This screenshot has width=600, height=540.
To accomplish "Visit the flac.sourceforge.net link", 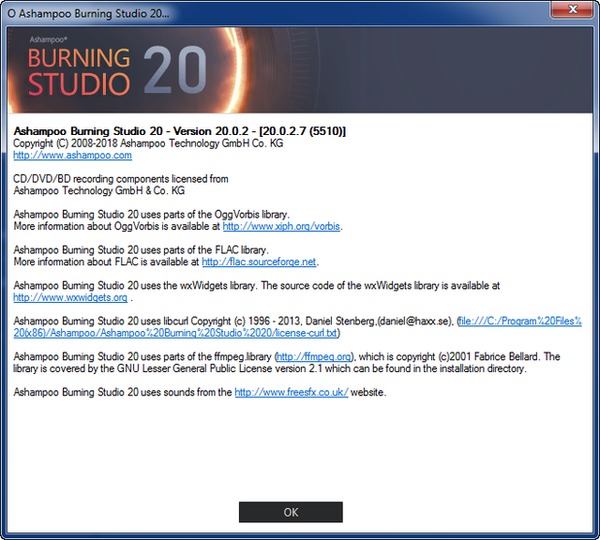I will point(258,262).
